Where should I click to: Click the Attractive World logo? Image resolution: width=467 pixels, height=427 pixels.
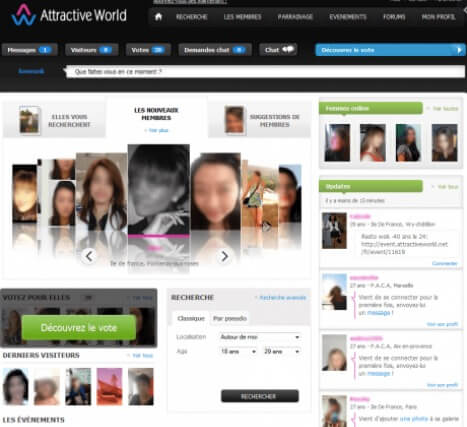(x=69, y=15)
